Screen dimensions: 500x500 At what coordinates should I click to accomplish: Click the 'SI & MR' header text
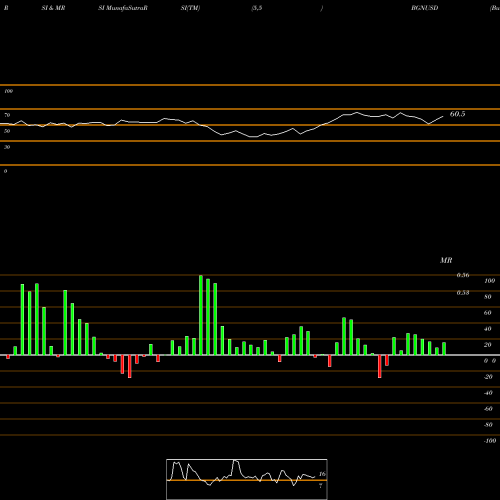(x=53, y=8)
